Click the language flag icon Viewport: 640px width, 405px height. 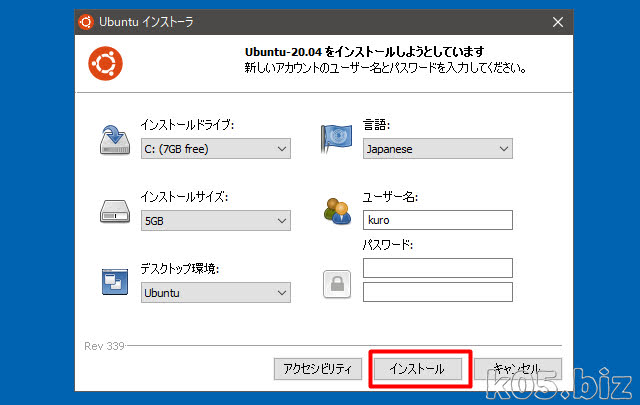click(x=336, y=138)
